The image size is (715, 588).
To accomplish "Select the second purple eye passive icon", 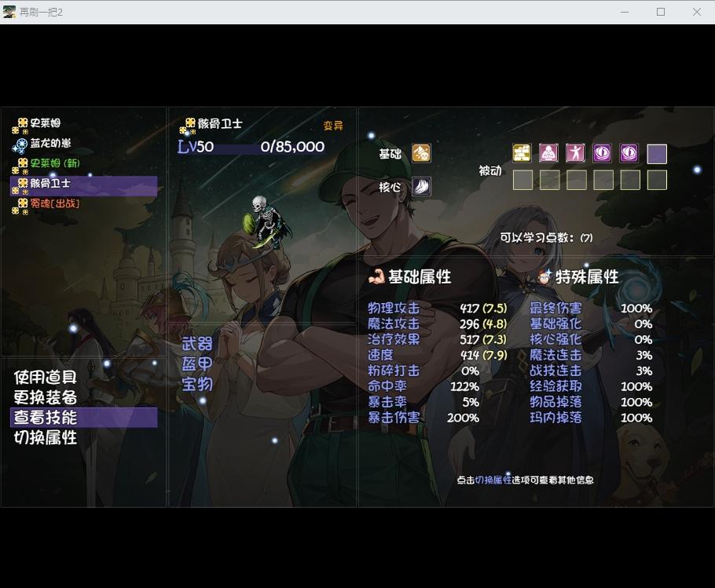I will click(629, 154).
